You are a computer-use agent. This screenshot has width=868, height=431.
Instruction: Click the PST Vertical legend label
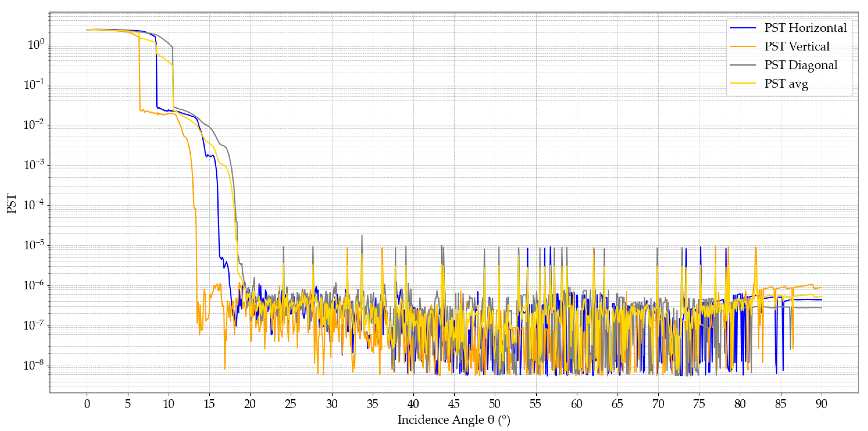coord(797,47)
